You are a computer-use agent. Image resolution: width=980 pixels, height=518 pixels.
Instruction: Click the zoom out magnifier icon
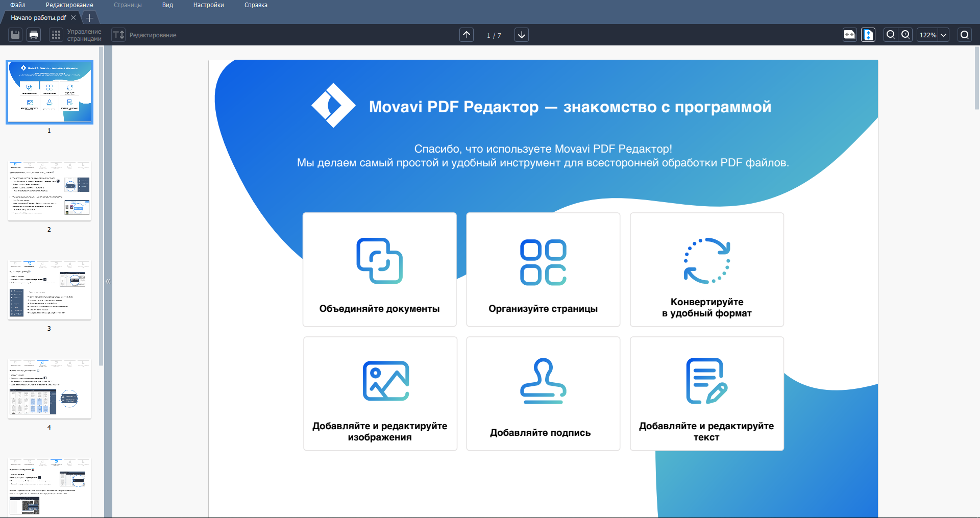891,35
